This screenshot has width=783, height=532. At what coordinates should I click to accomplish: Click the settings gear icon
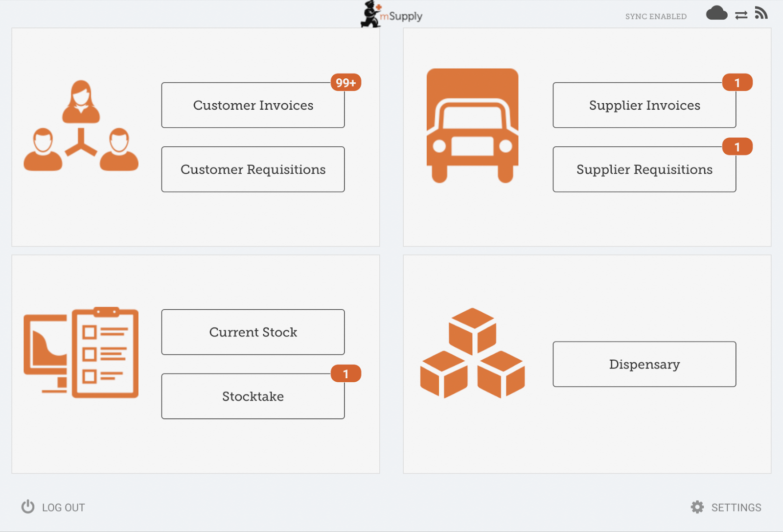click(697, 507)
